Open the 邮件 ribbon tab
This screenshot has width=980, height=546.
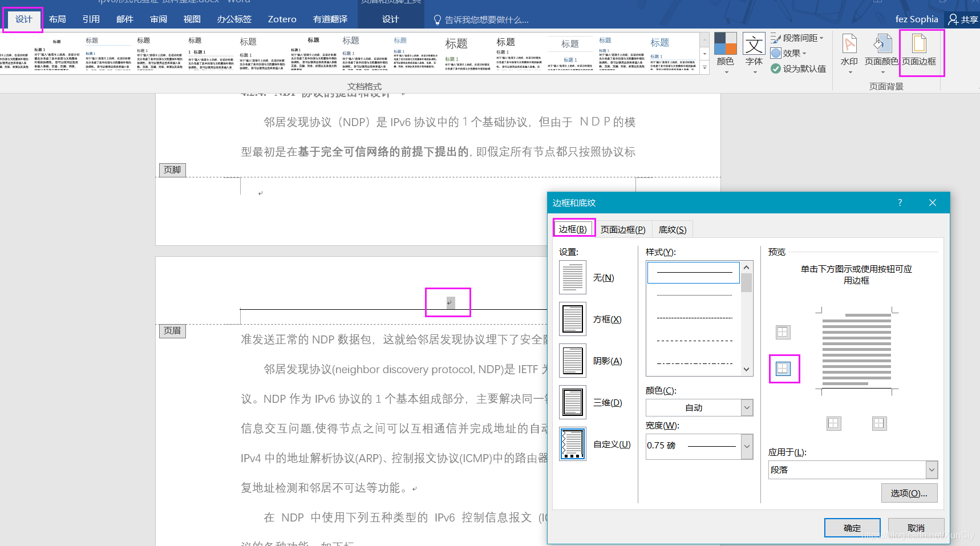pyautogui.click(x=124, y=19)
